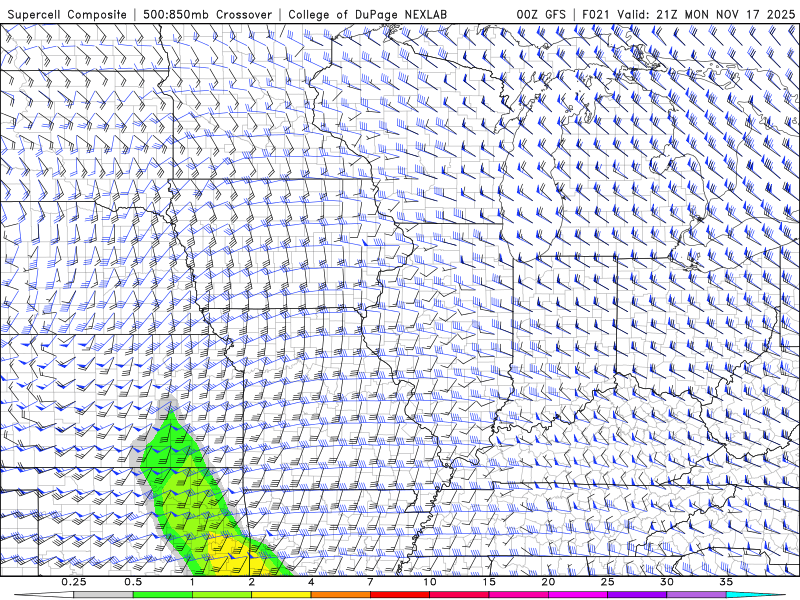Click the bright green legend swatch between 0.5 and 1
The width and height of the screenshot is (800, 600).
point(162,595)
